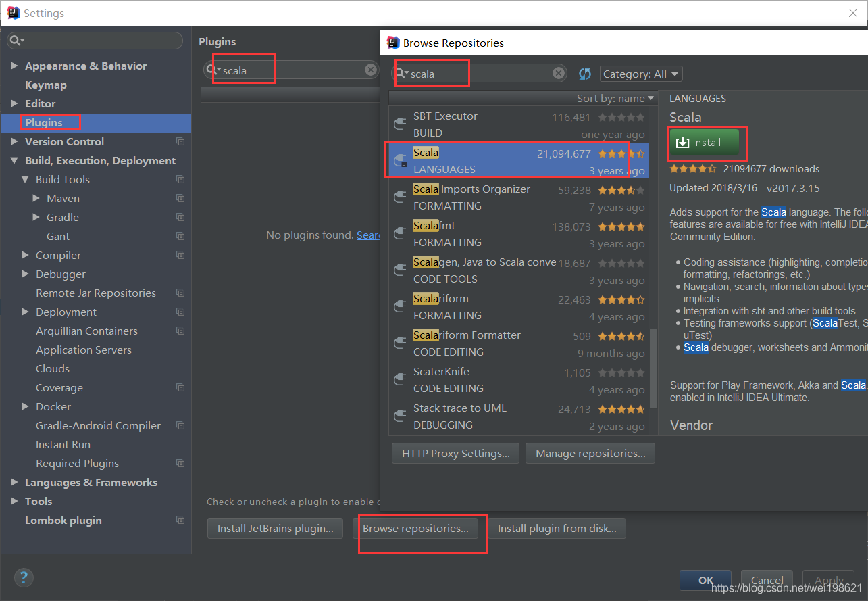
Task: Open Application Servers settings
Action: click(x=84, y=350)
